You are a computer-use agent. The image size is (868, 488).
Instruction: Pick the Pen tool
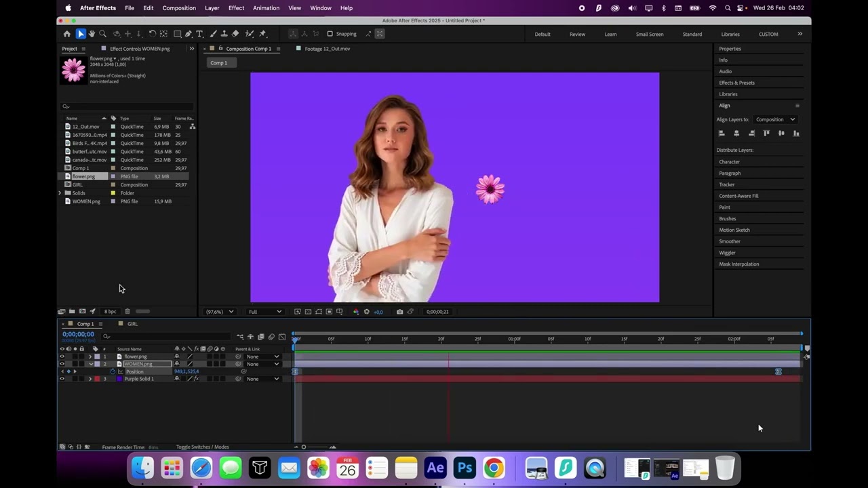click(189, 34)
